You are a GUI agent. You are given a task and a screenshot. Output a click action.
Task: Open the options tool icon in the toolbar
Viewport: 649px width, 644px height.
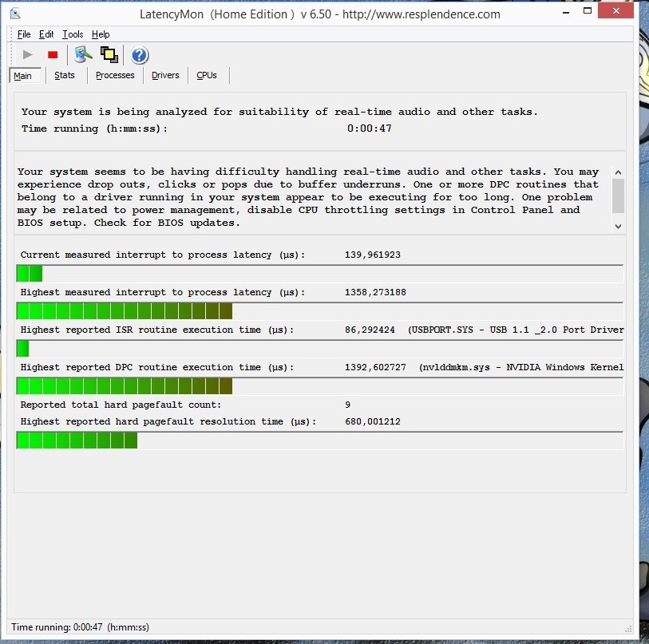pos(83,54)
